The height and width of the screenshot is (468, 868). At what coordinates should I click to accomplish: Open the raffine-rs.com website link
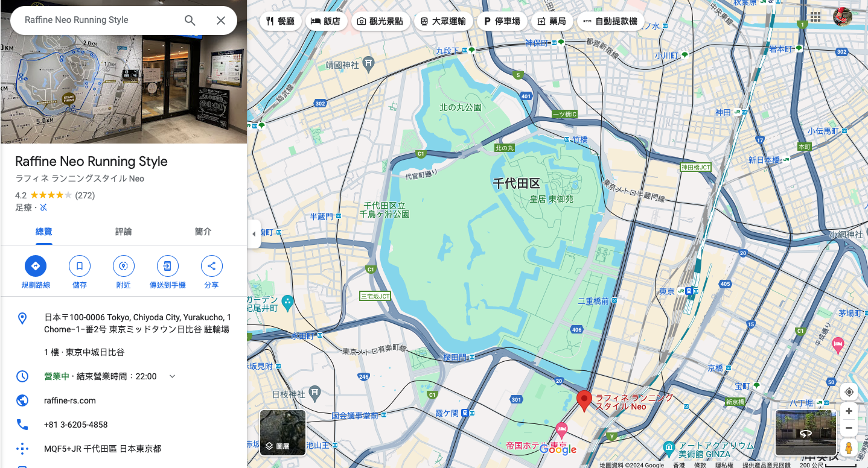click(70, 400)
